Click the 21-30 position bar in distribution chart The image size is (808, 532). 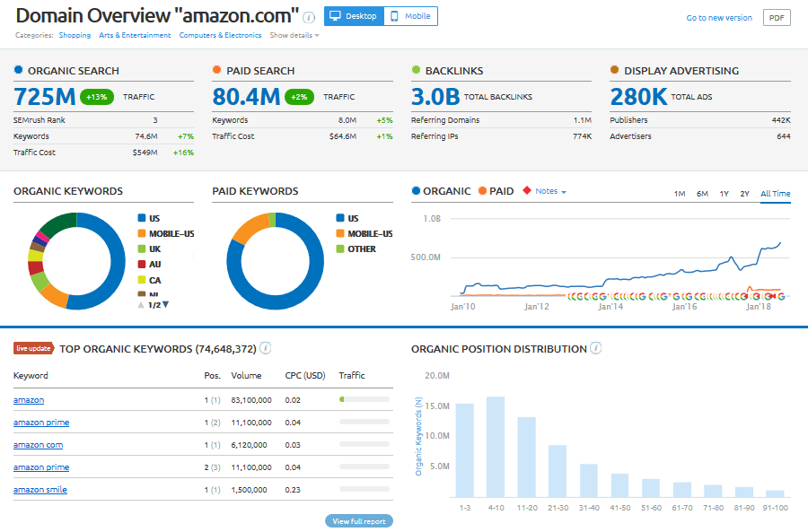pyautogui.click(x=558, y=471)
